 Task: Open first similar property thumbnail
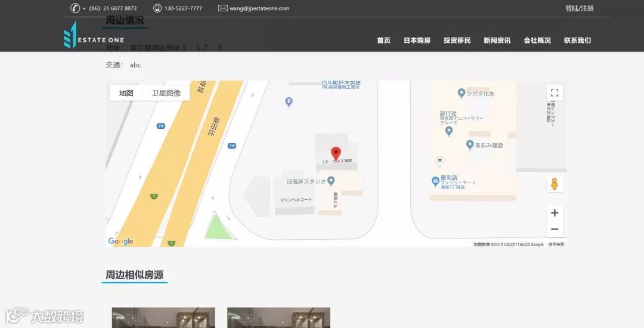click(163, 318)
